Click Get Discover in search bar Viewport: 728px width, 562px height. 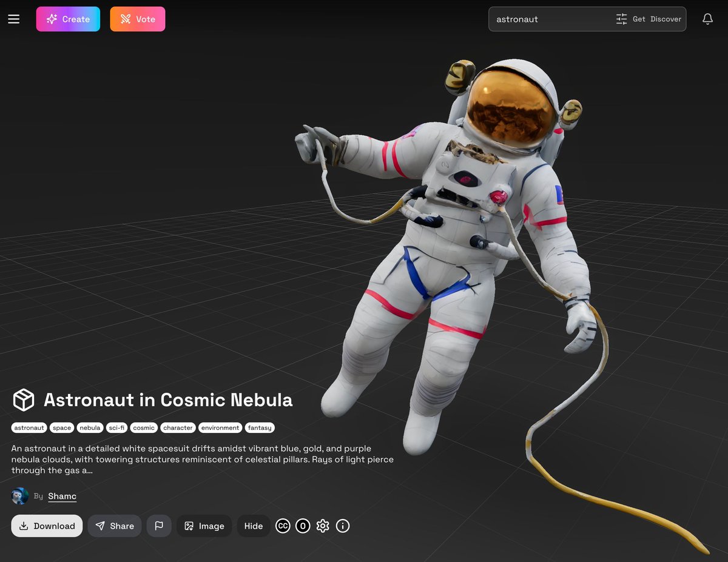(x=657, y=19)
